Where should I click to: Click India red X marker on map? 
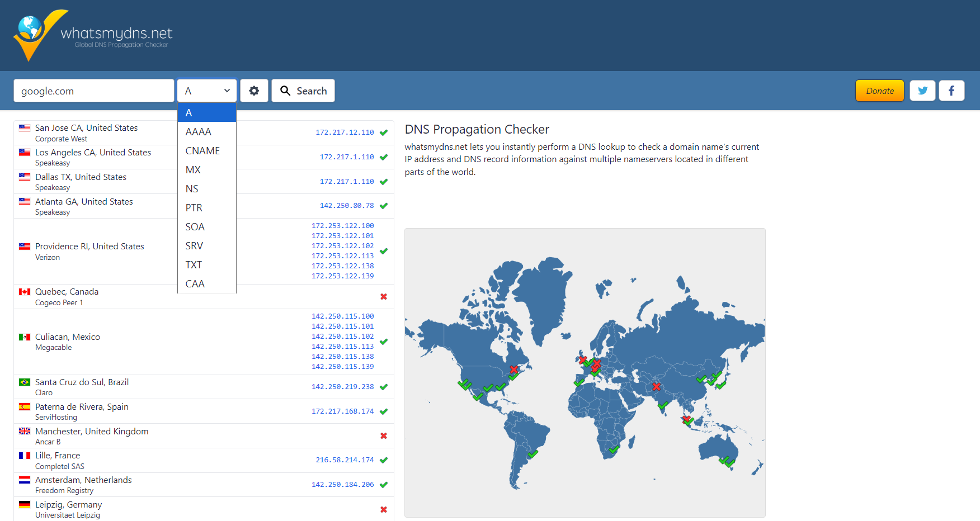click(656, 386)
